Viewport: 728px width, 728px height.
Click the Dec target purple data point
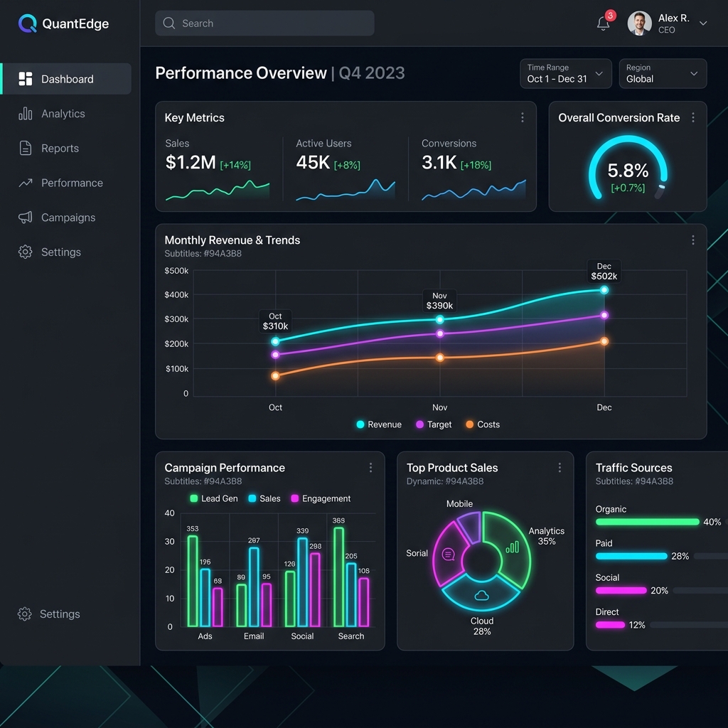tap(604, 315)
